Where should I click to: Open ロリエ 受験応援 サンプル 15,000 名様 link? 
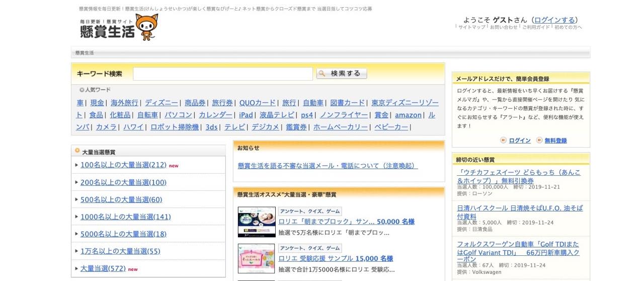pyautogui.click(x=336, y=258)
